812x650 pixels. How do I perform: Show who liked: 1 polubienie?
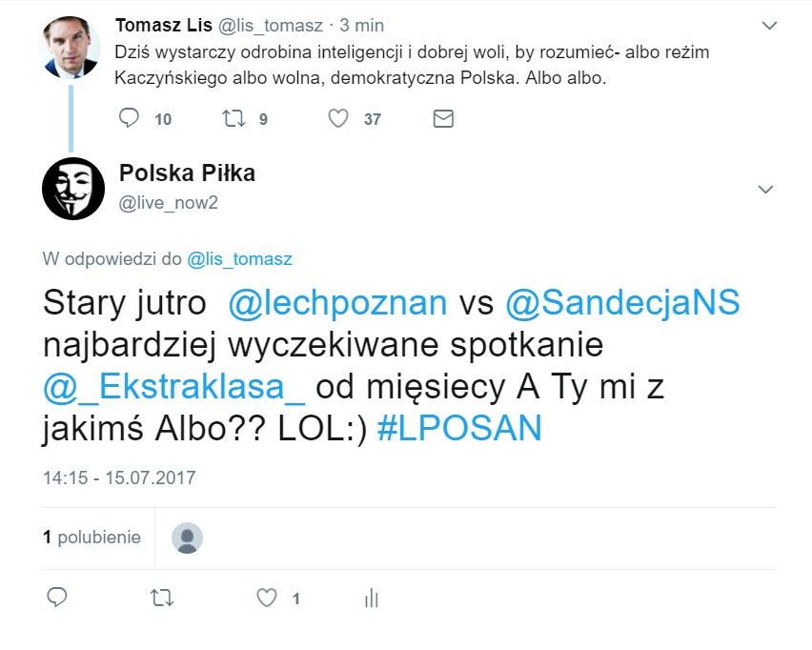point(91,538)
